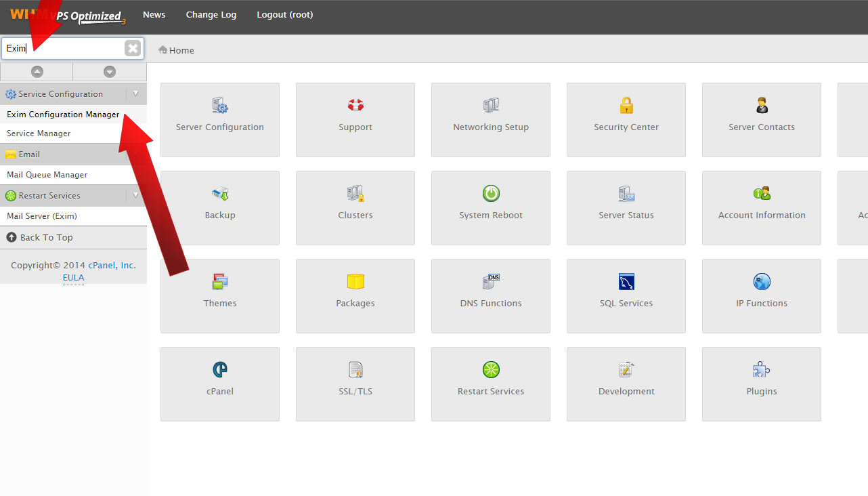Click the sidebar expand down arrow button

pos(110,72)
